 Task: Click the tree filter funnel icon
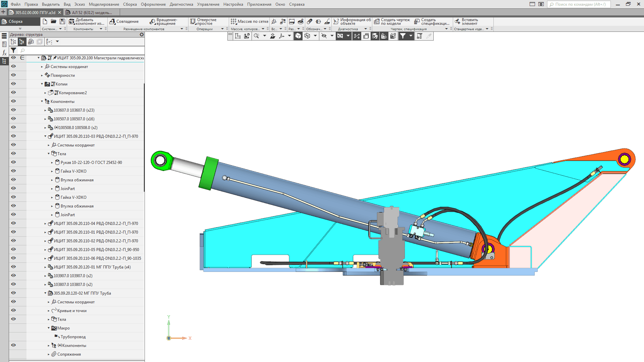(13, 50)
